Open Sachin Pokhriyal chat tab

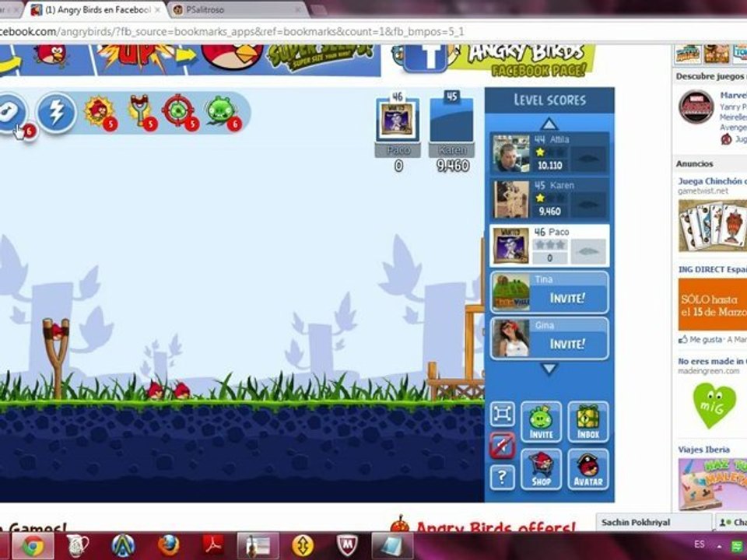click(x=654, y=523)
